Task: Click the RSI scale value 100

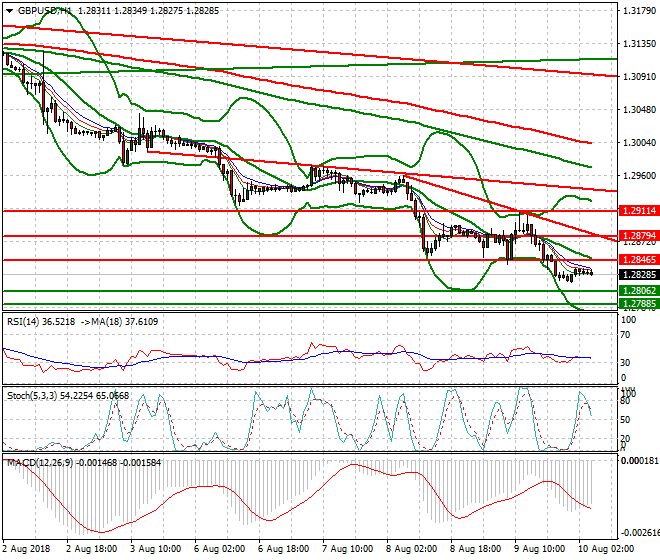Action: coord(629,320)
